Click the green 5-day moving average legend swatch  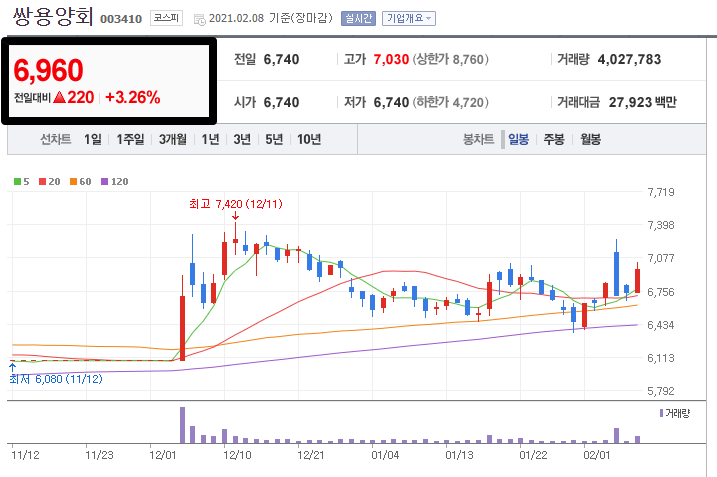pyautogui.click(x=17, y=182)
